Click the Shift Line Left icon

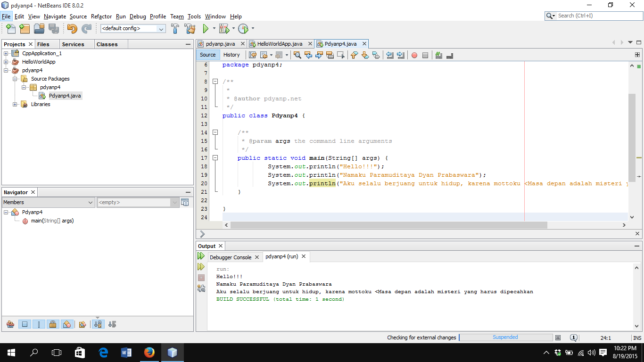click(390, 55)
